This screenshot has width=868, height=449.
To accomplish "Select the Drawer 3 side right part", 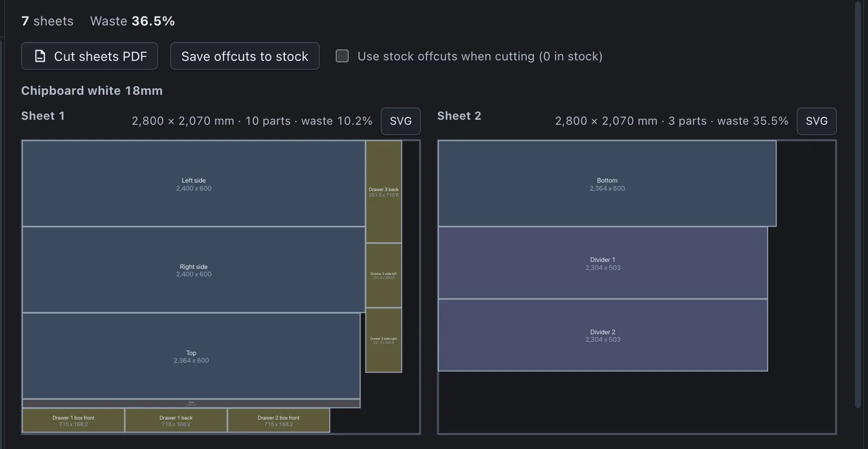I will [x=384, y=340].
